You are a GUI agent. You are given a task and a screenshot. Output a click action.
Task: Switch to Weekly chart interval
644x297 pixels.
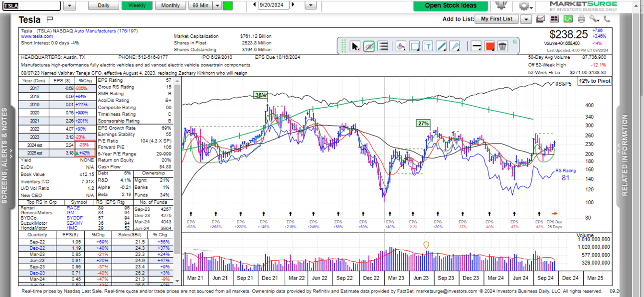(x=137, y=5)
